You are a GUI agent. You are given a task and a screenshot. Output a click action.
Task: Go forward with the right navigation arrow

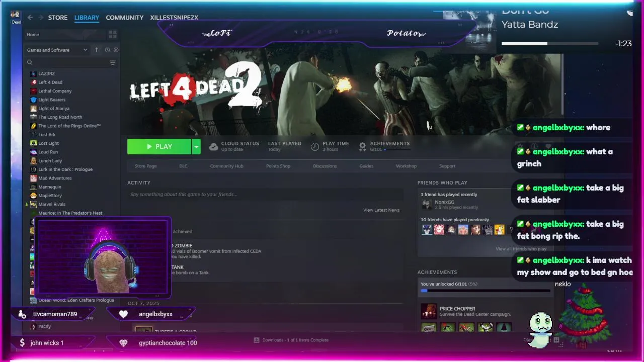pyautogui.click(x=41, y=17)
